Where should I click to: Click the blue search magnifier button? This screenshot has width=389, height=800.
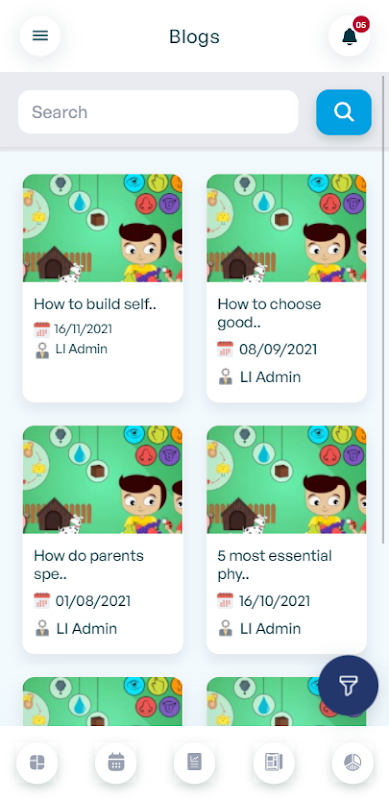(344, 112)
